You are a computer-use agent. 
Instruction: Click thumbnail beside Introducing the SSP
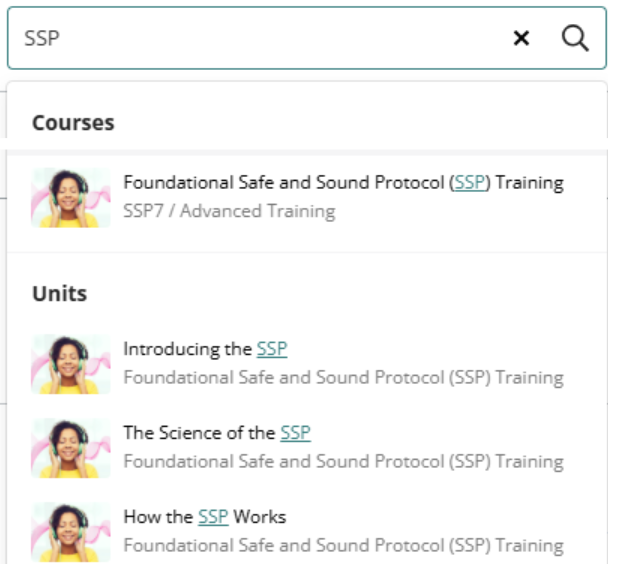click(71, 364)
